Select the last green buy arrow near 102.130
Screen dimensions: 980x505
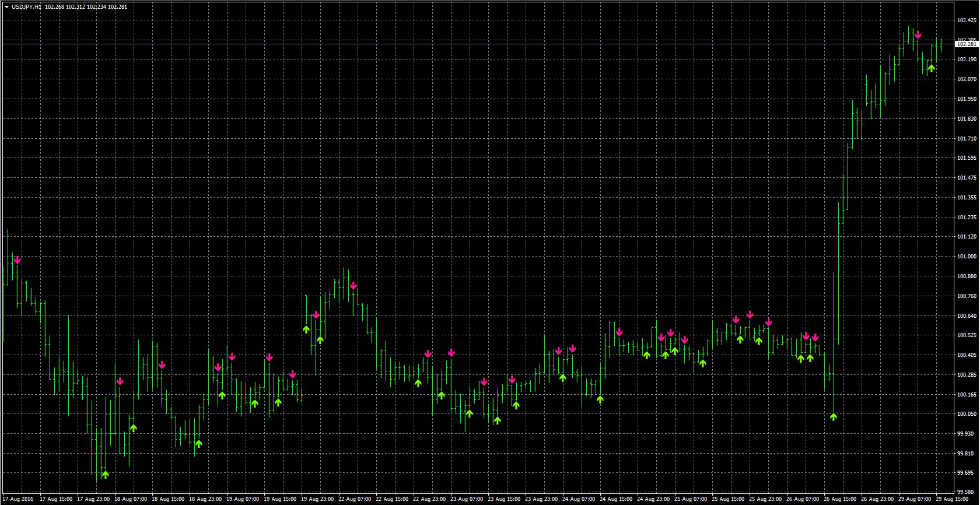pyautogui.click(x=931, y=68)
